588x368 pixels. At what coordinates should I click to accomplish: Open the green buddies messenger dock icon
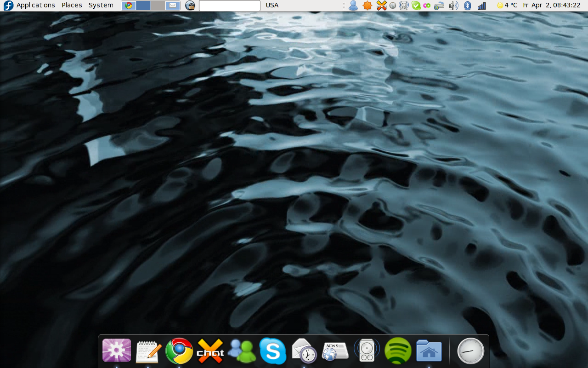(x=242, y=351)
